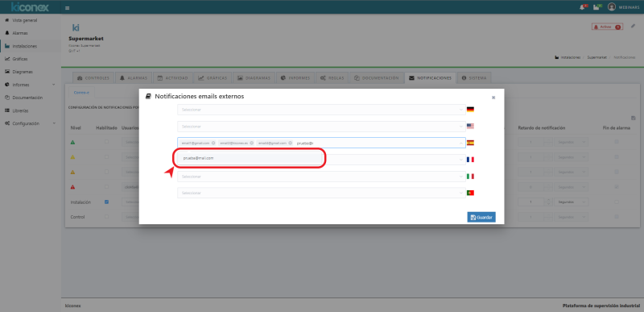
Task: Go to Vista general in sidebar
Action: [x=25, y=20]
